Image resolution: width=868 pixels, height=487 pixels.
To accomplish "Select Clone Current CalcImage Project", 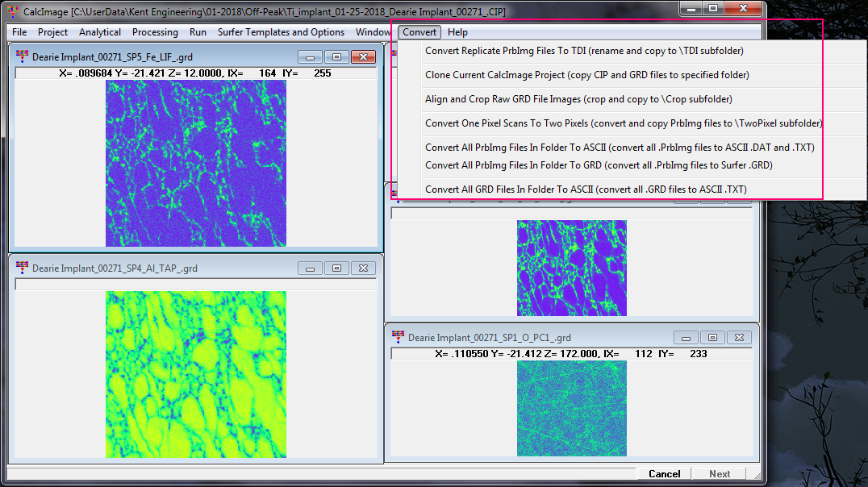I will pyautogui.click(x=586, y=75).
